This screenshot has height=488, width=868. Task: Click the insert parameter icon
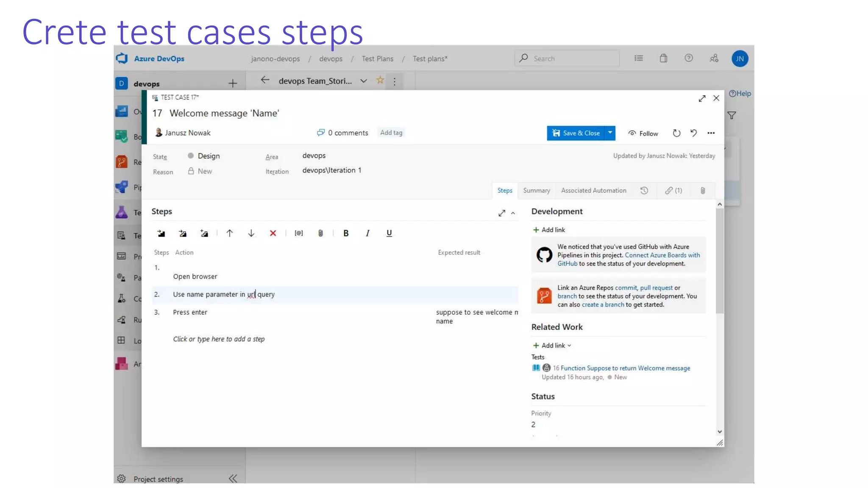tap(299, 233)
